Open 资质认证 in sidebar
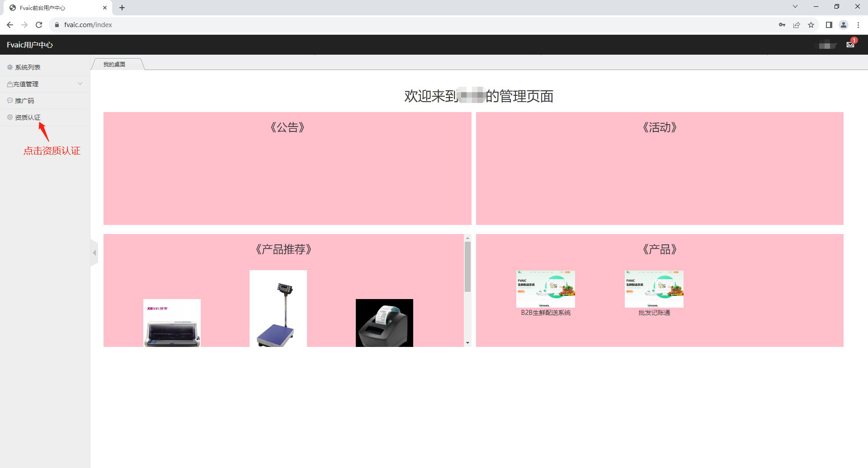 coord(28,117)
